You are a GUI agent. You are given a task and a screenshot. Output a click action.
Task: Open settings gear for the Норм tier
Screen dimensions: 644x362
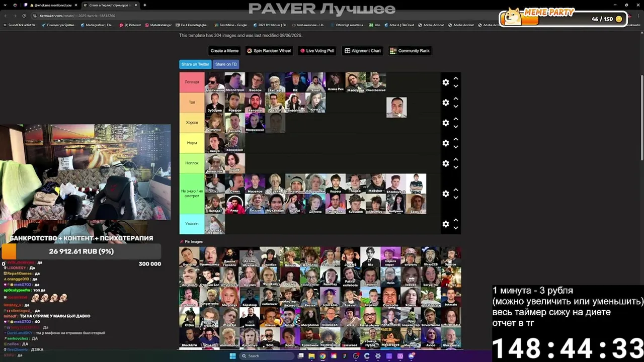445,143
